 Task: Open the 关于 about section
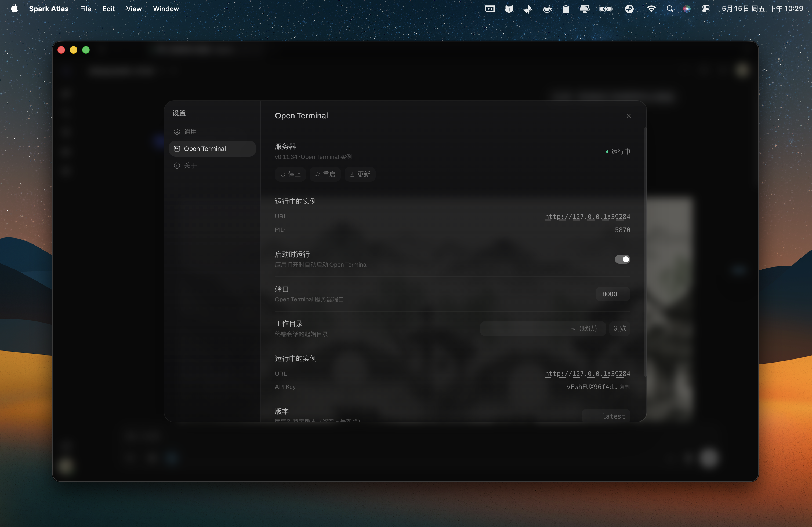212,165
